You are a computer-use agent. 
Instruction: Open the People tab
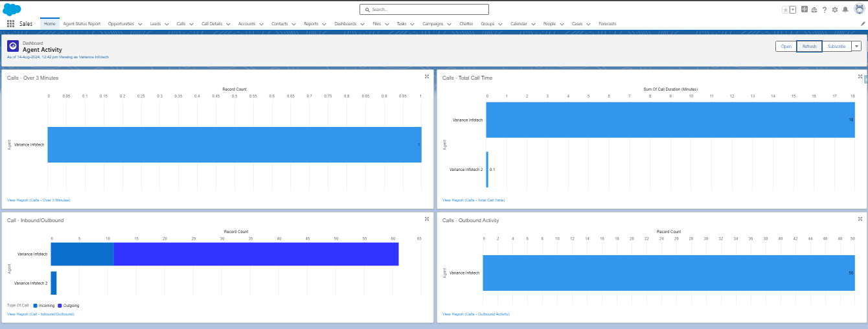(549, 23)
